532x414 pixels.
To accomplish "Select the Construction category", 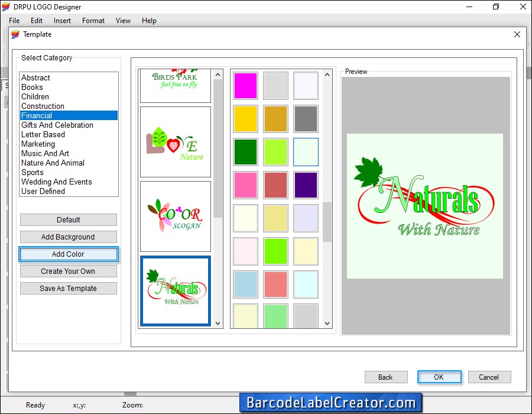I will tap(69, 106).
